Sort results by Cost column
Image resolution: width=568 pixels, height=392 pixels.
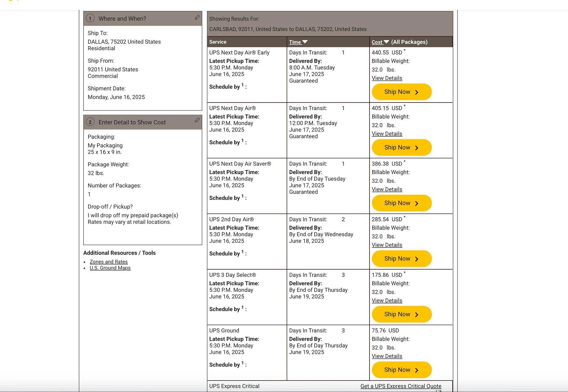380,42
